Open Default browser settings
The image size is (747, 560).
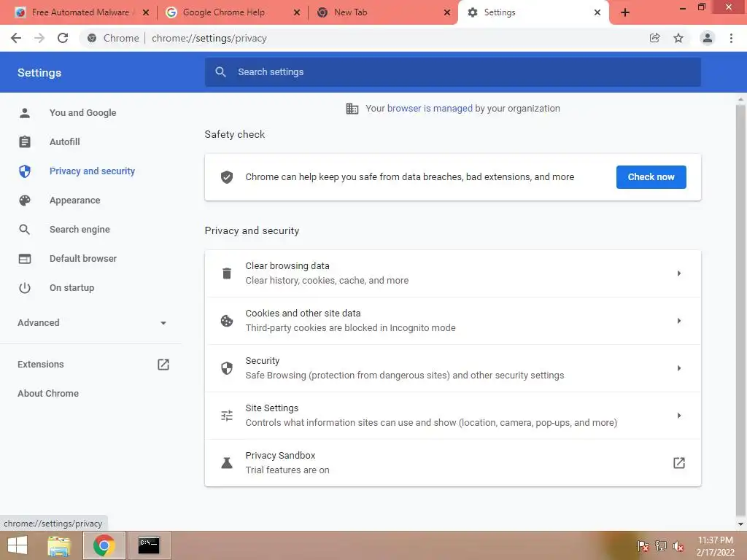click(83, 259)
